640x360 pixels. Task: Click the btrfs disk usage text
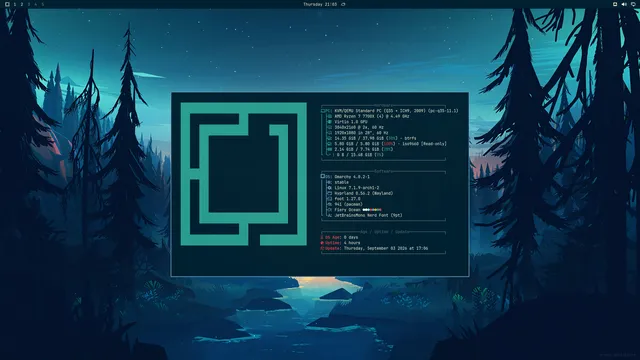tap(375, 138)
